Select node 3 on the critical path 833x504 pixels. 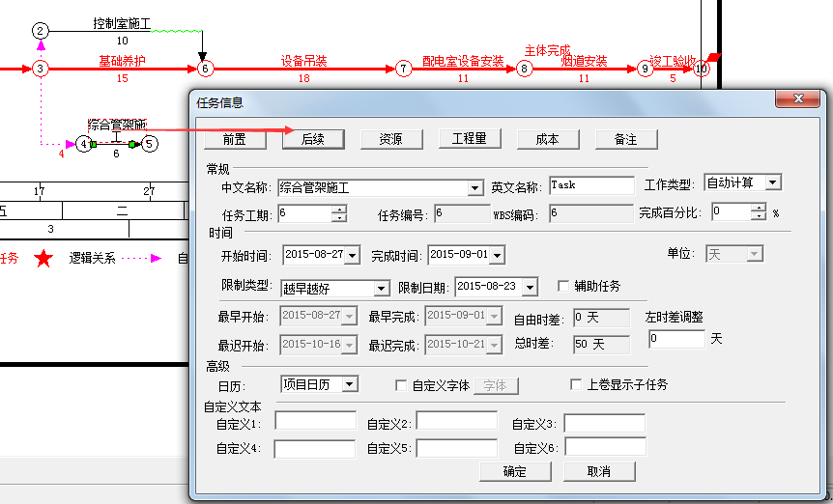[x=40, y=69]
